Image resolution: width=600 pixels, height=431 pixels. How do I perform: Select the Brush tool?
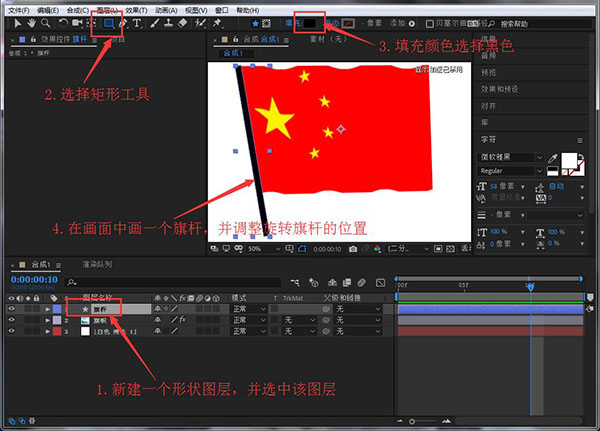point(155,23)
